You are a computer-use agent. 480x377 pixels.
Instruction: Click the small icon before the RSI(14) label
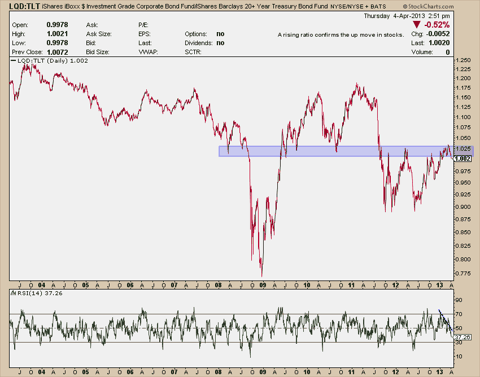click(x=13, y=293)
